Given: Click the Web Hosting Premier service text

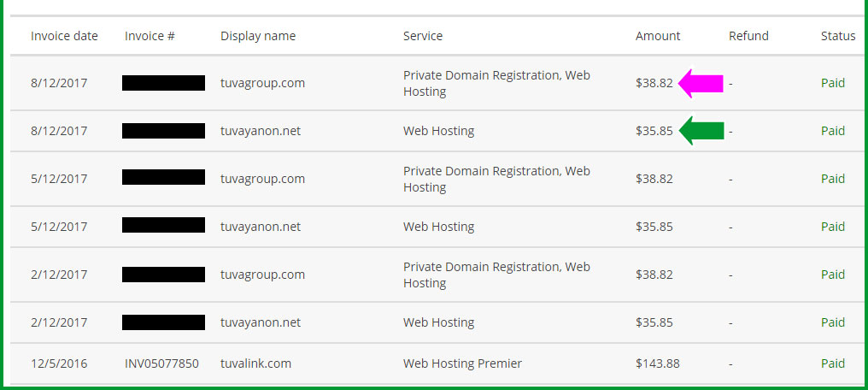Looking at the screenshot, I should point(462,363).
